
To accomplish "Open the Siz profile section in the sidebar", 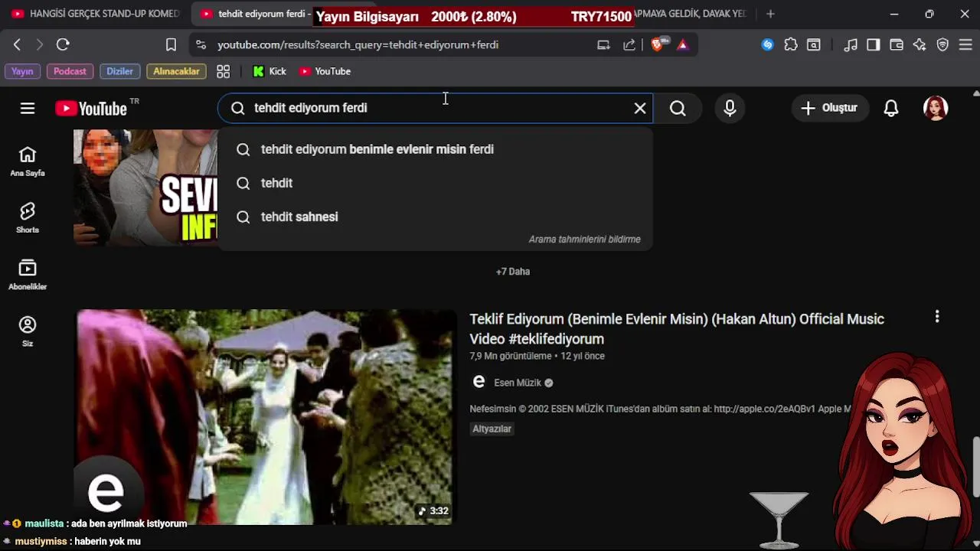I will click(x=28, y=331).
